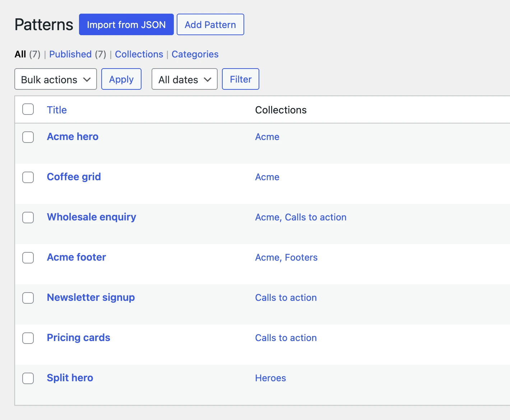Click the Acme collection in the Wholesale enquiry row

(x=267, y=217)
